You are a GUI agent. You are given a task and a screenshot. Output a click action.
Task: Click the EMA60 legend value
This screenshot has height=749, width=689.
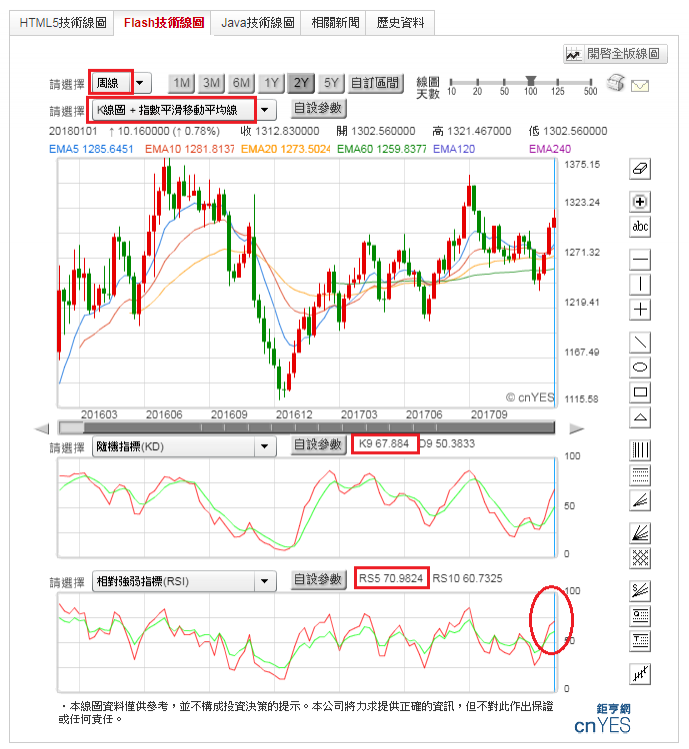381,149
